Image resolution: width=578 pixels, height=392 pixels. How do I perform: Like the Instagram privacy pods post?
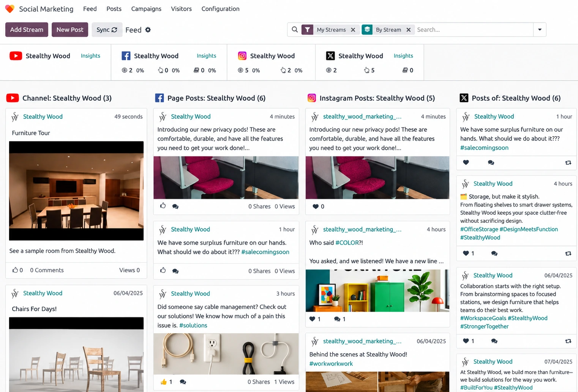(x=315, y=206)
